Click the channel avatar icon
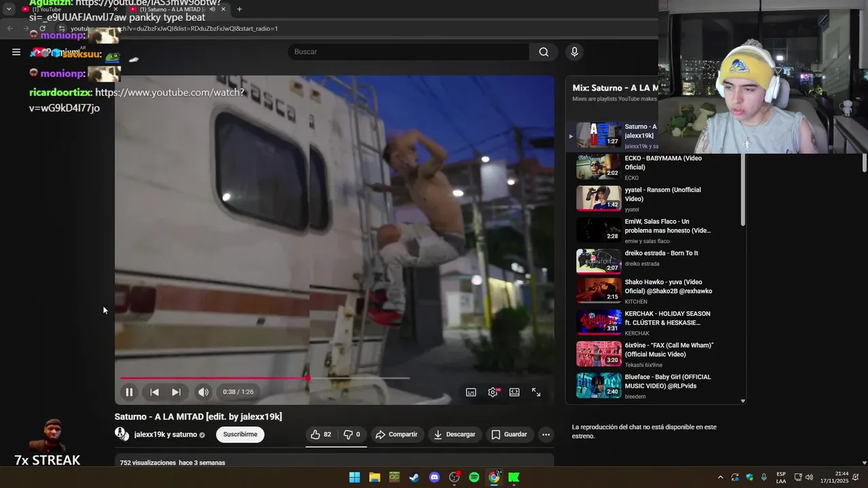Image resolution: width=868 pixels, height=488 pixels. [x=121, y=434]
